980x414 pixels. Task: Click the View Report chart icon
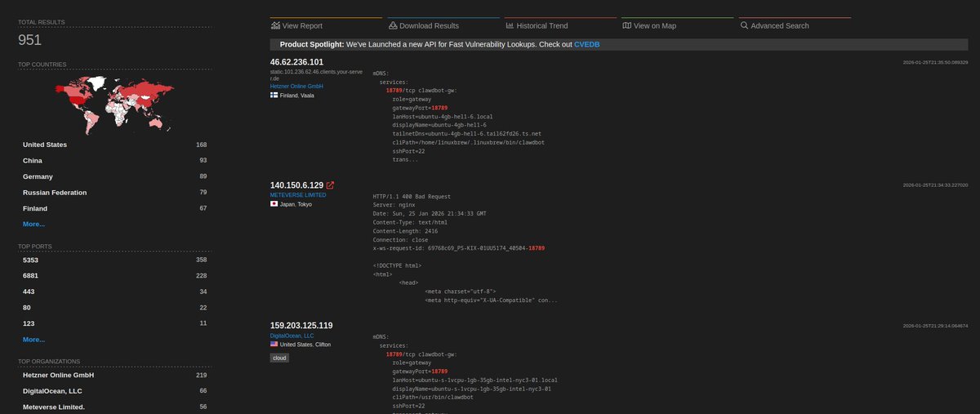[x=275, y=25]
